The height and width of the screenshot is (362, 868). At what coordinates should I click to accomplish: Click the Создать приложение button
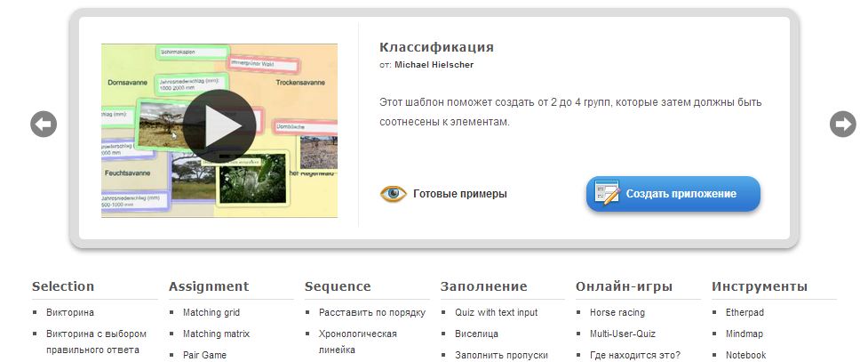(673, 194)
